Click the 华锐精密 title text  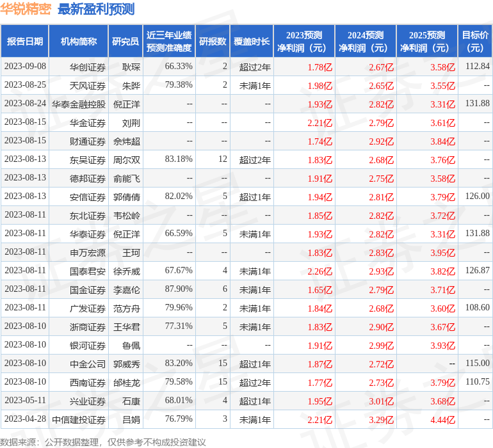point(26,9)
